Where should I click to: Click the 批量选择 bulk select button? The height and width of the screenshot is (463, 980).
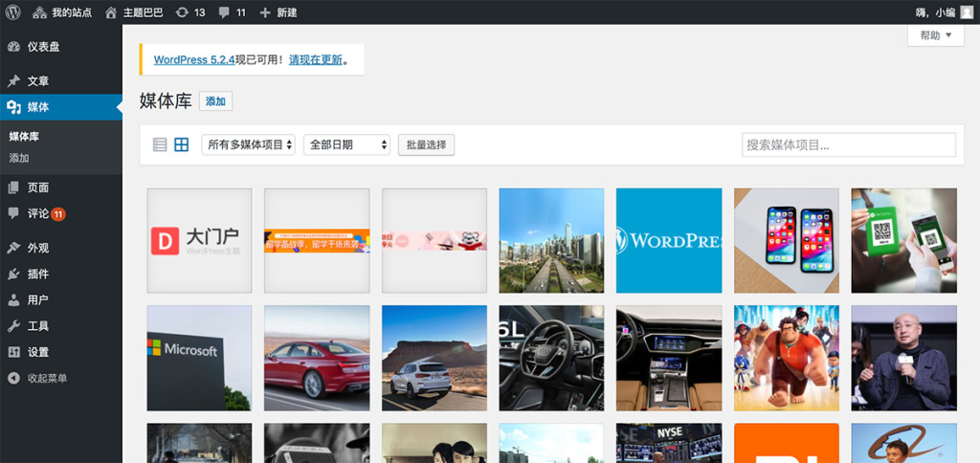pos(426,145)
